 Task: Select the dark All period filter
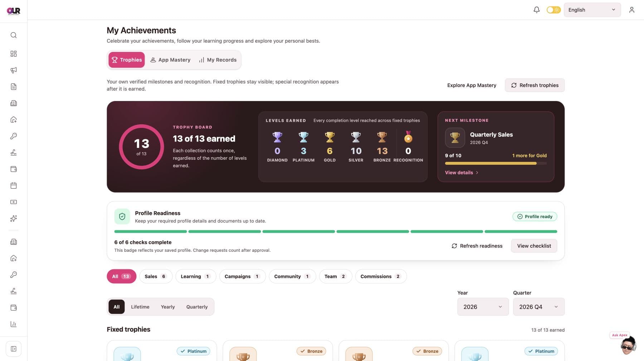pos(117,307)
